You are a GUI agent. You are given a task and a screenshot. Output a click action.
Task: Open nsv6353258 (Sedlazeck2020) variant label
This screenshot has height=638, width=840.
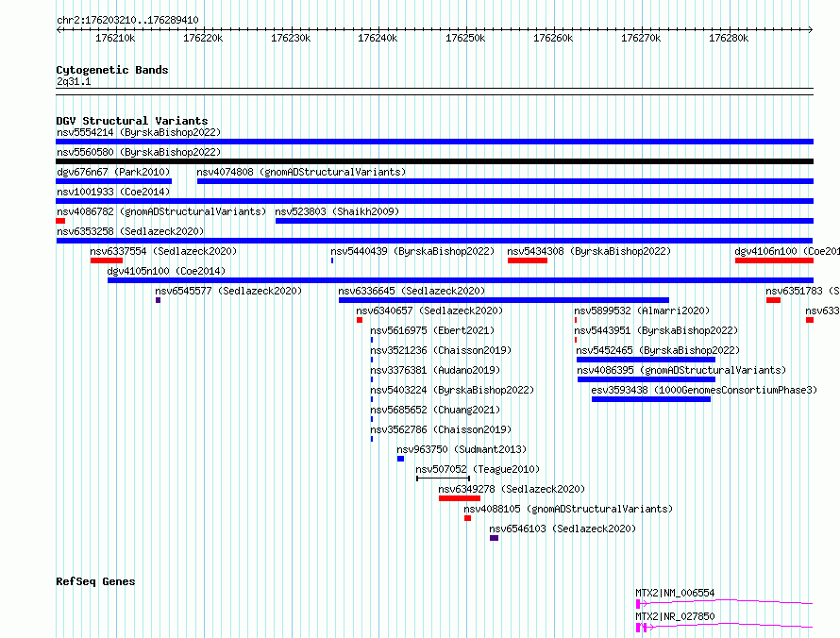130,231
